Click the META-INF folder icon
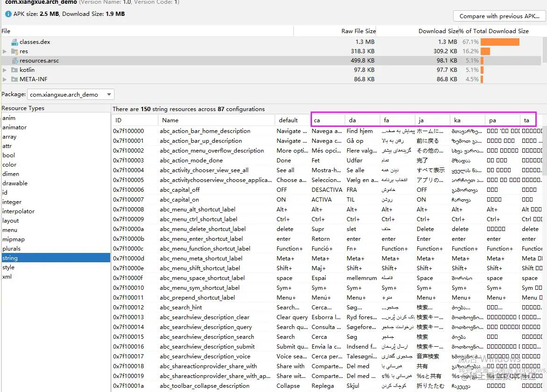The width and height of the screenshot is (547, 392). point(14,79)
